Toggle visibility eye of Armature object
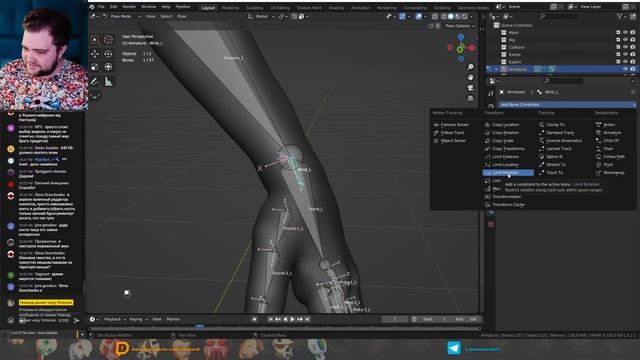Image resolution: width=640 pixels, height=360 pixels. [625, 69]
